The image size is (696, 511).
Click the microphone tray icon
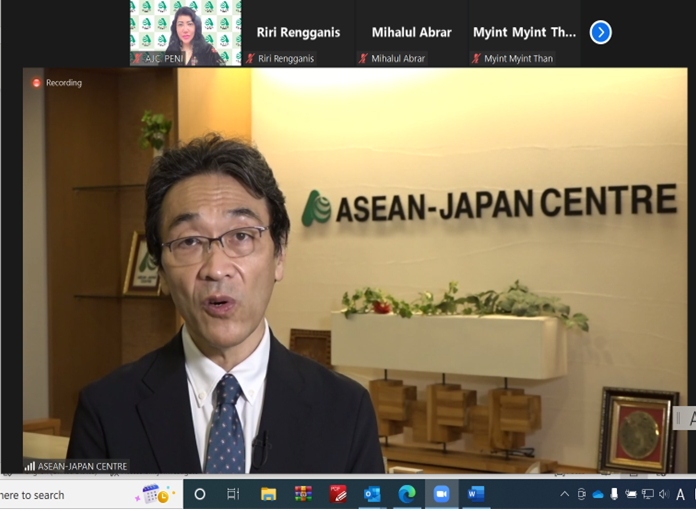(x=614, y=494)
